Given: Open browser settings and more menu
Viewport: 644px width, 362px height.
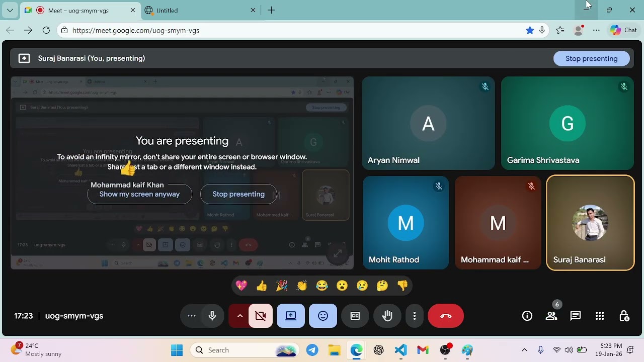Looking at the screenshot, I should (596, 30).
